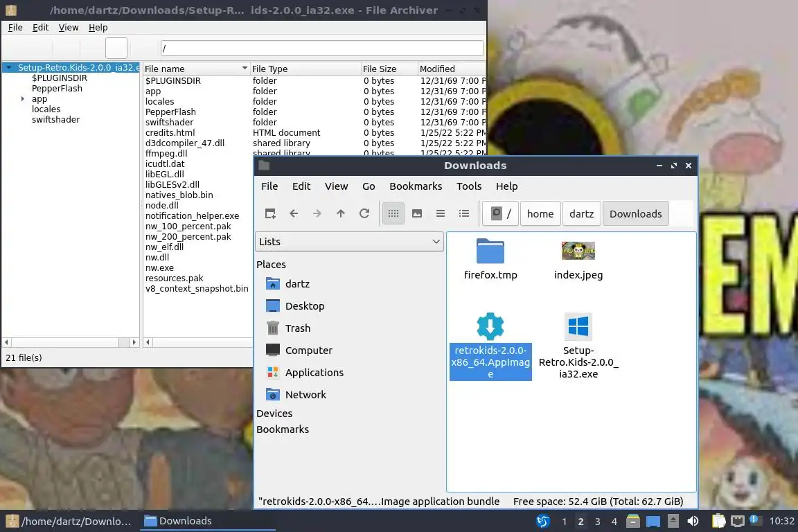Click the 'home' path button

[540, 213]
